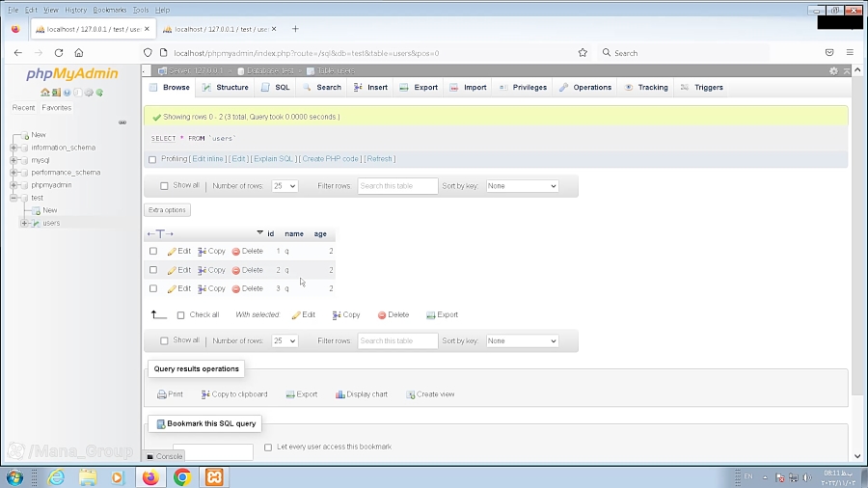Open the Pocket save icon in toolbar
The height and width of the screenshot is (488, 868).
coord(829,53)
